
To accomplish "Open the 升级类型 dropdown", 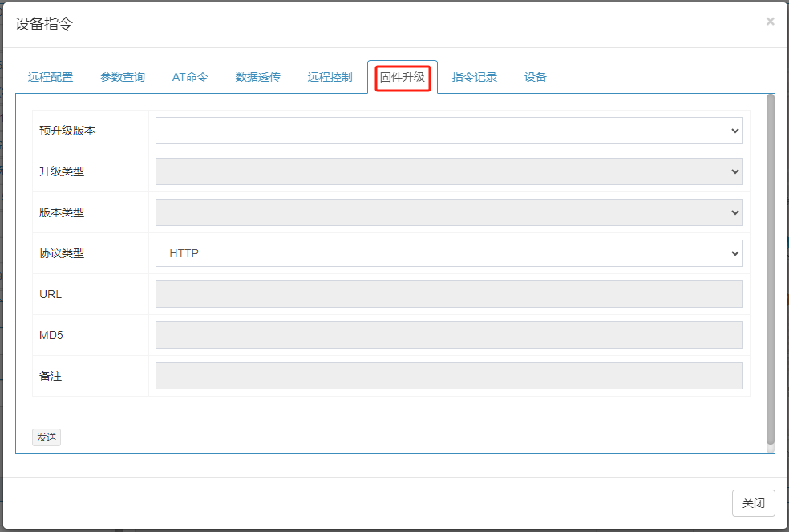I will [x=449, y=171].
